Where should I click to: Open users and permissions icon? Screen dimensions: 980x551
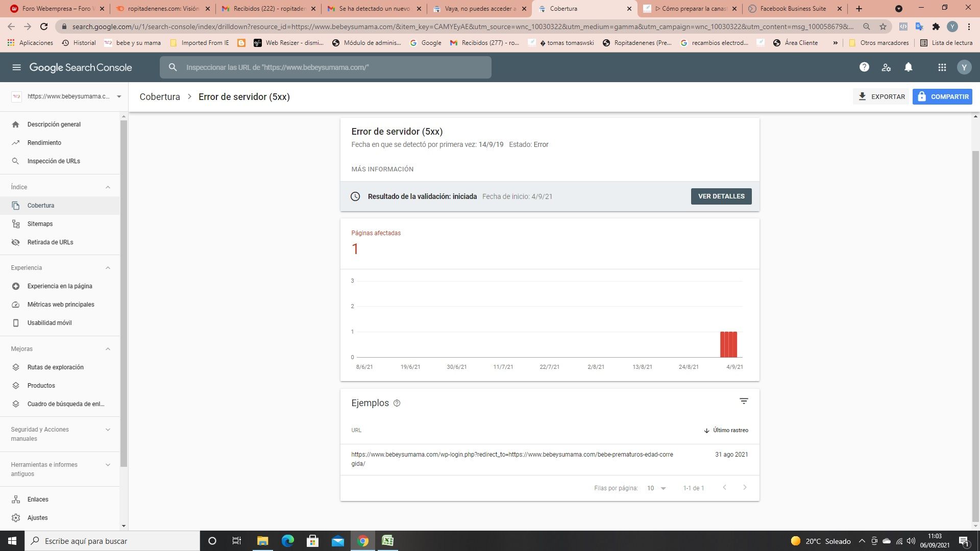point(886,67)
